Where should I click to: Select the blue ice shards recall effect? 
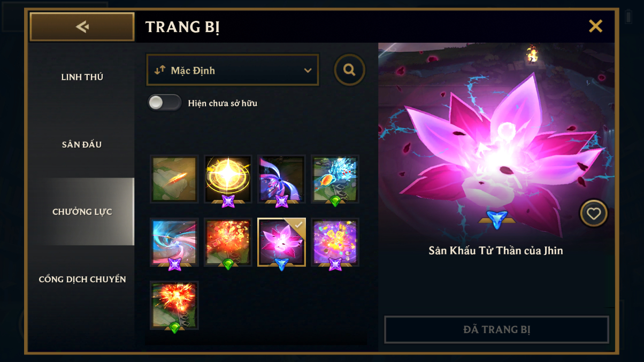tap(335, 179)
